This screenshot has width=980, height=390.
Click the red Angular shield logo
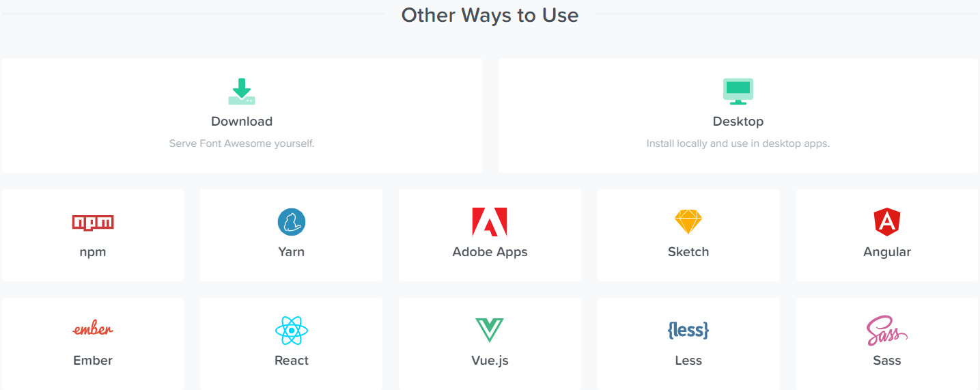point(887,222)
